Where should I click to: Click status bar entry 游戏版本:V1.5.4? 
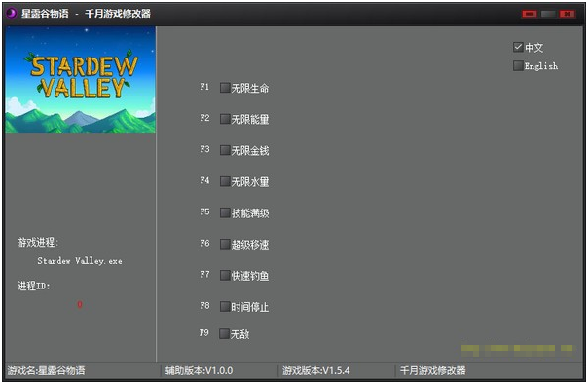click(316, 371)
